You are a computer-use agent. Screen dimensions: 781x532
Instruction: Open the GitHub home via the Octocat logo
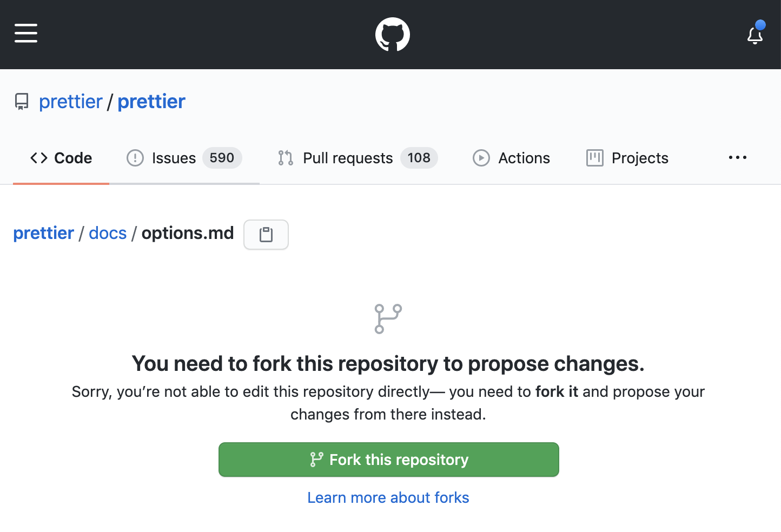[392, 34]
